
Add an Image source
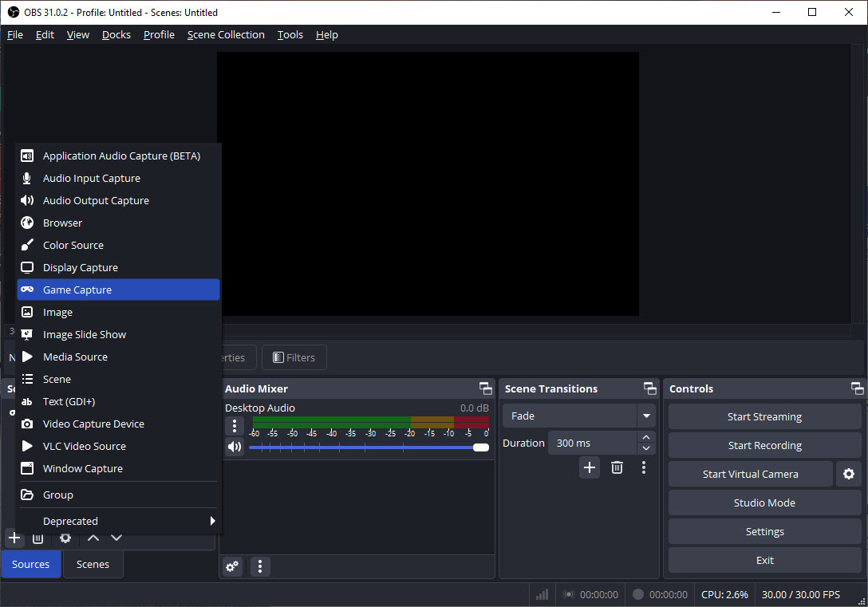pos(118,312)
